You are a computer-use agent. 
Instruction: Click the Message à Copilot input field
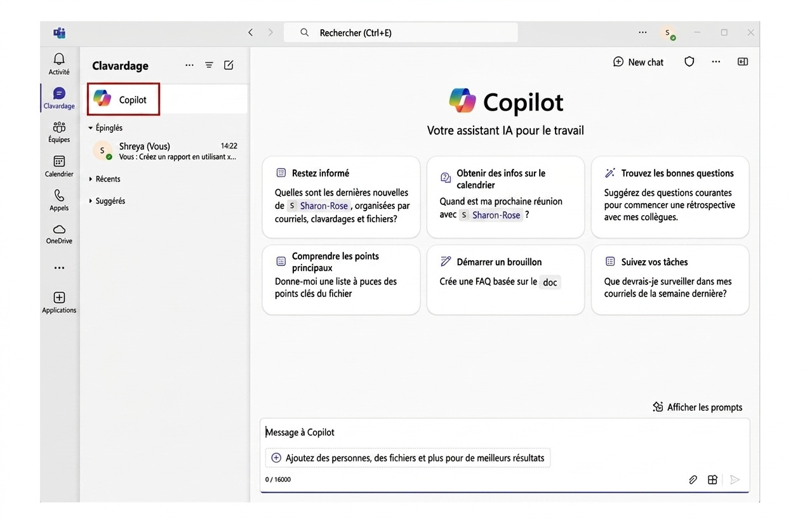click(504, 432)
